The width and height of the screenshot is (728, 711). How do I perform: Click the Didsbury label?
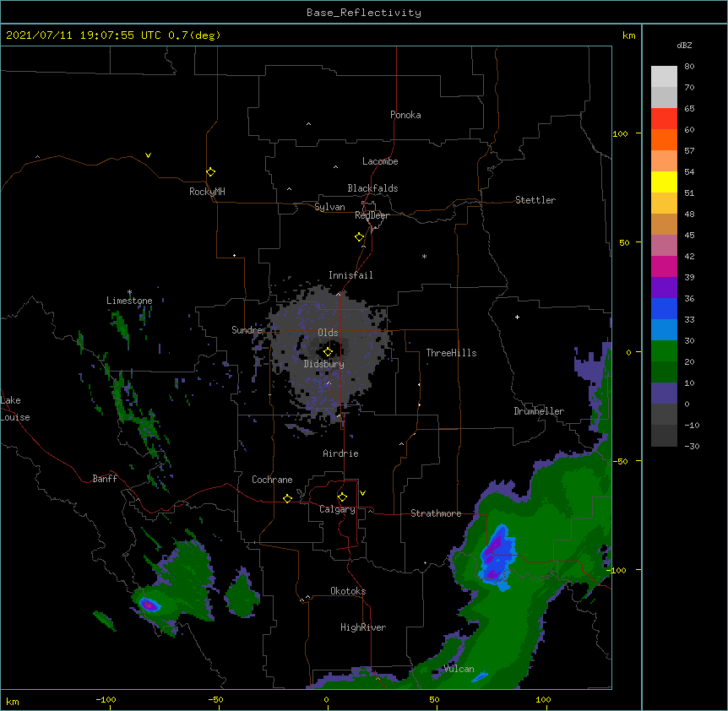324,364
